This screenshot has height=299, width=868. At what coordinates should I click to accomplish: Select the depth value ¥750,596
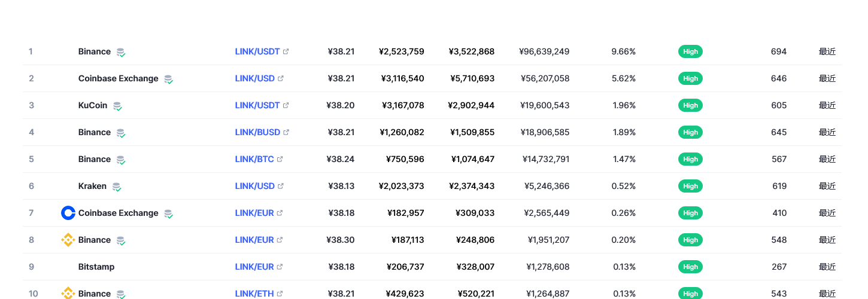[405, 159]
